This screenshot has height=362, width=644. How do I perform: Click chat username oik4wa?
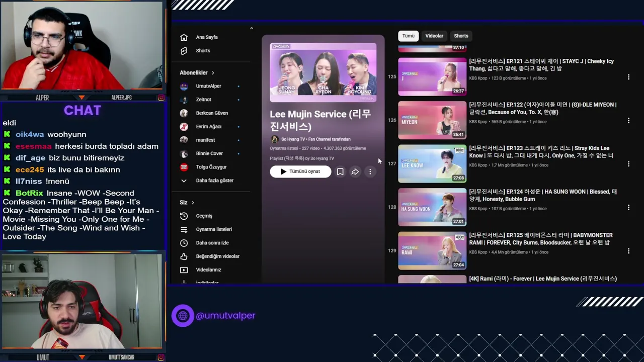(30, 134)
